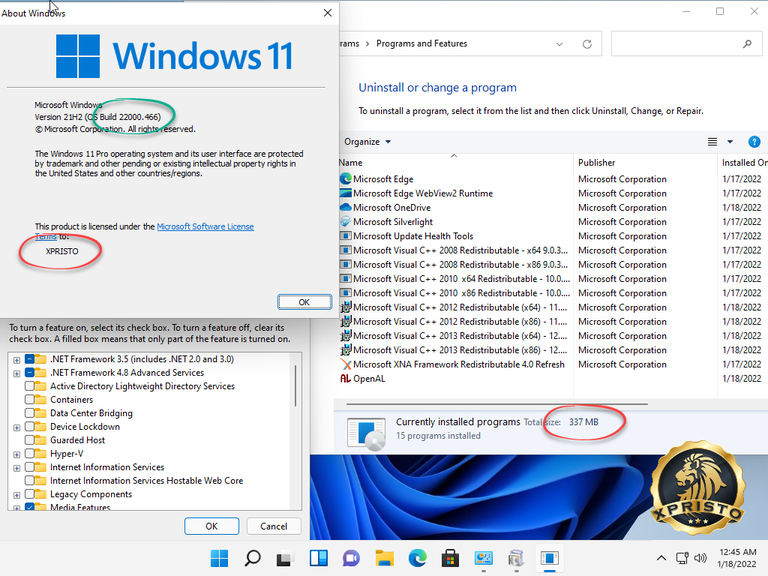Screen dimensions: 768x576
Task: Click OK in About Windows dialog
Action: pos(304,302)
